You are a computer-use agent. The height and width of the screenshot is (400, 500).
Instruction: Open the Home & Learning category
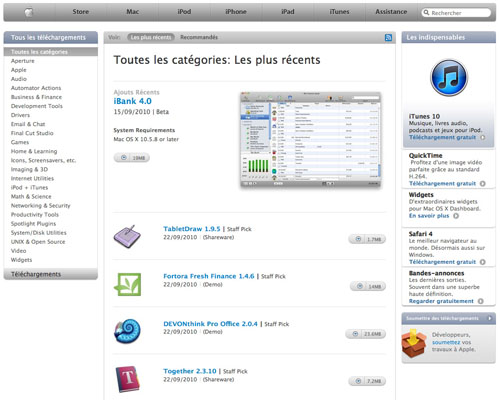click(x=34, y=151)
